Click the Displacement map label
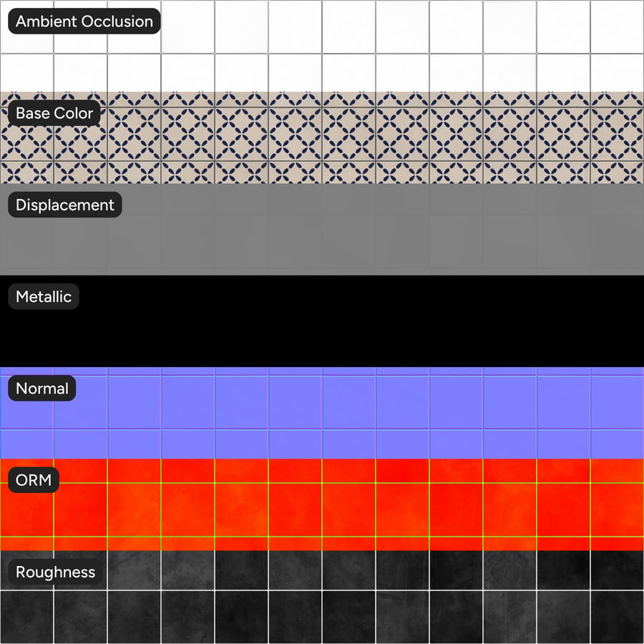The width and height of the screenshot is (644, 644). pyautogui.click(x=65, y=205)
